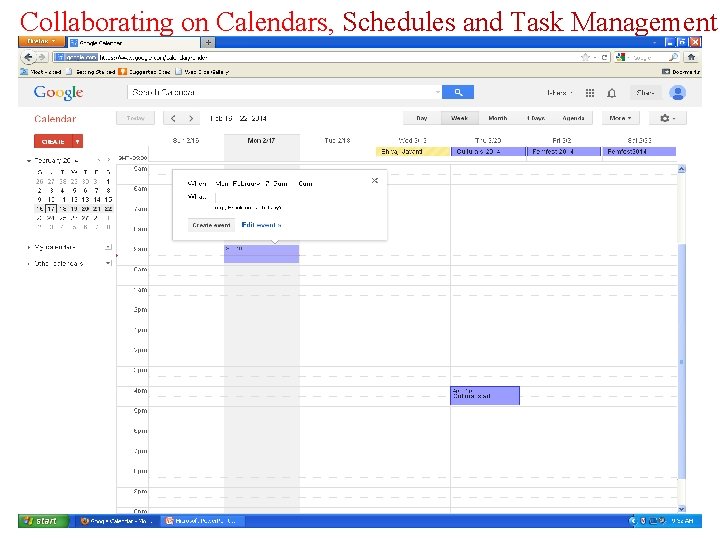Viewport: 720px width, 540px height.
Task: Open the Google apps grid icon
Action: click(590, 93)
